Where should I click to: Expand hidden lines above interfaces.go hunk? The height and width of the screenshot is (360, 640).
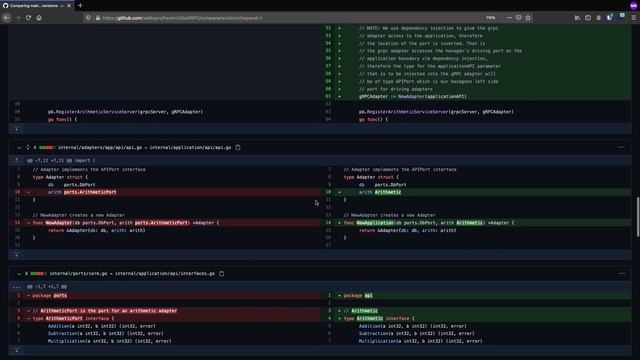pyautogui.click(x=17, y=287)
